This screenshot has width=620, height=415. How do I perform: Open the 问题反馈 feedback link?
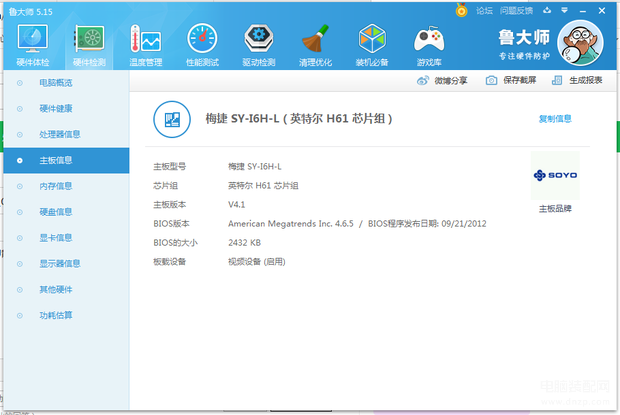(516, 11)
